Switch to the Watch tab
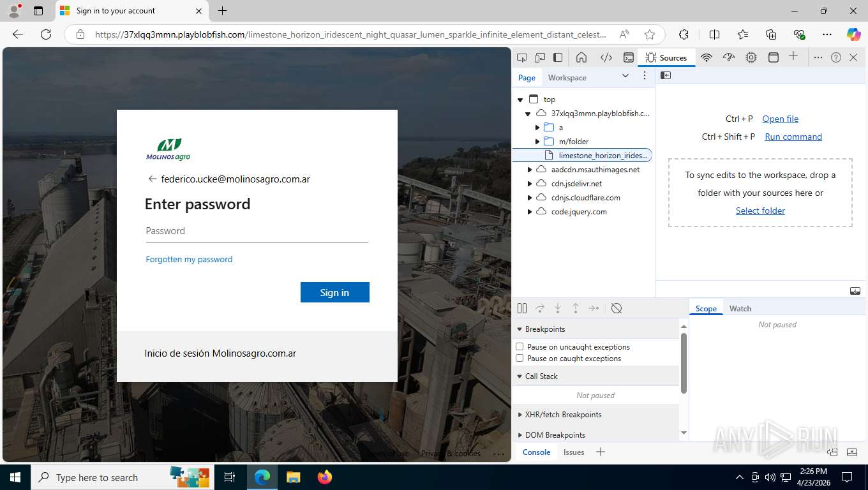Screen dimensions: 868x490 click(740, 308)
